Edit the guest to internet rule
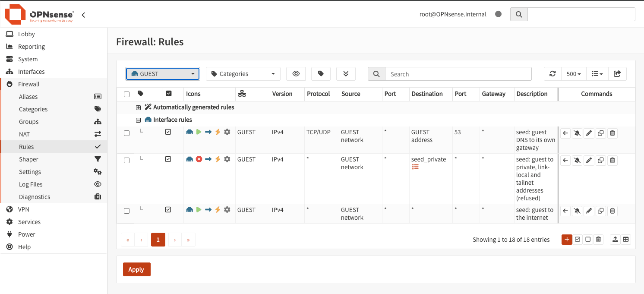644x294 pixels. (x=589, y=211)
